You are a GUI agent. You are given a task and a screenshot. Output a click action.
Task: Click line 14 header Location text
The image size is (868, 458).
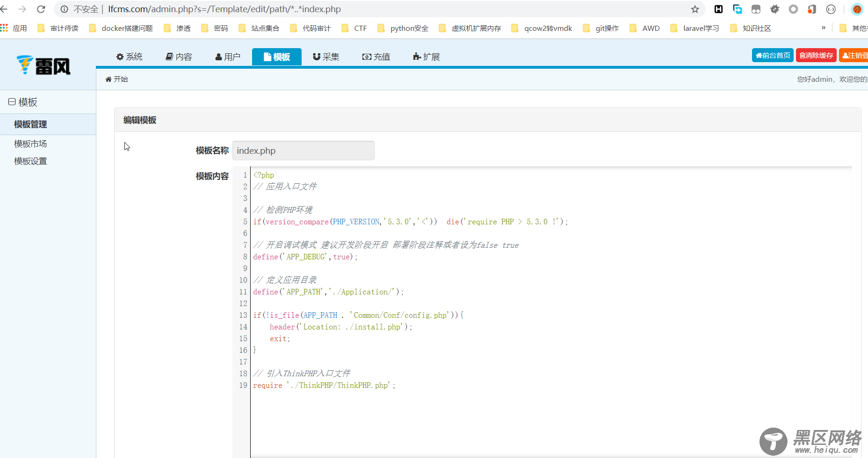click(x=341, y=327)
